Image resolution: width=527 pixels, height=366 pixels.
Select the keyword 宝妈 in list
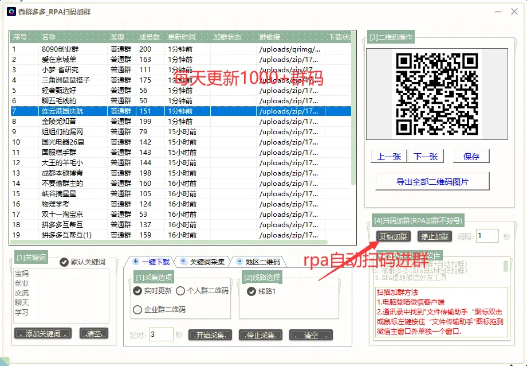(22, 273)
